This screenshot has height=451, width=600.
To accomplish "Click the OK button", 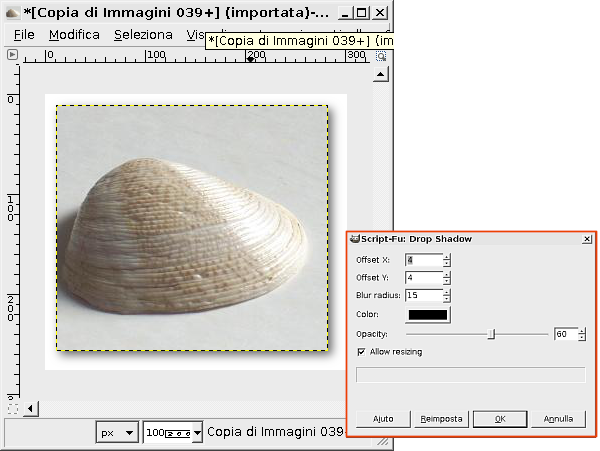I will tap(499, 418).
